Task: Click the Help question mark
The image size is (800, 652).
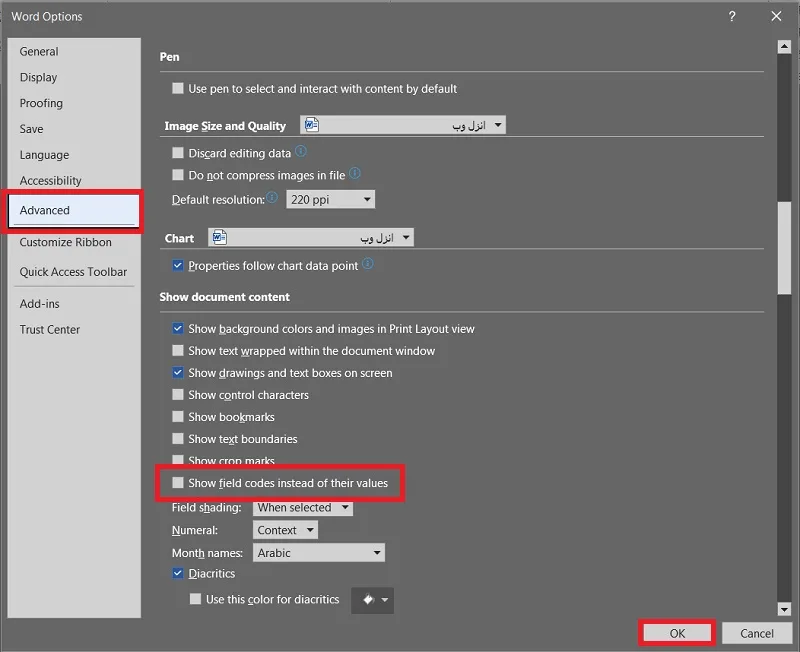Action: (x=732, y=16)
